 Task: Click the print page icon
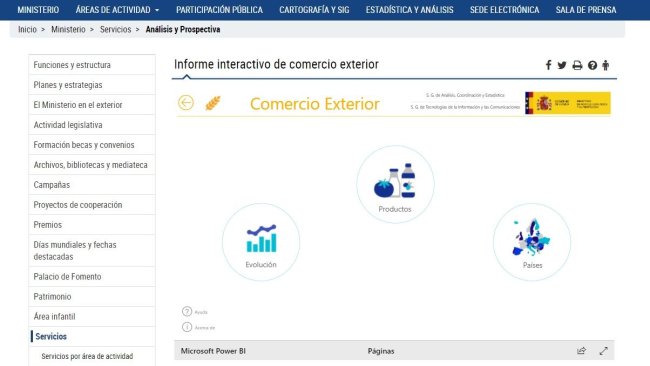tap(577, 65)
